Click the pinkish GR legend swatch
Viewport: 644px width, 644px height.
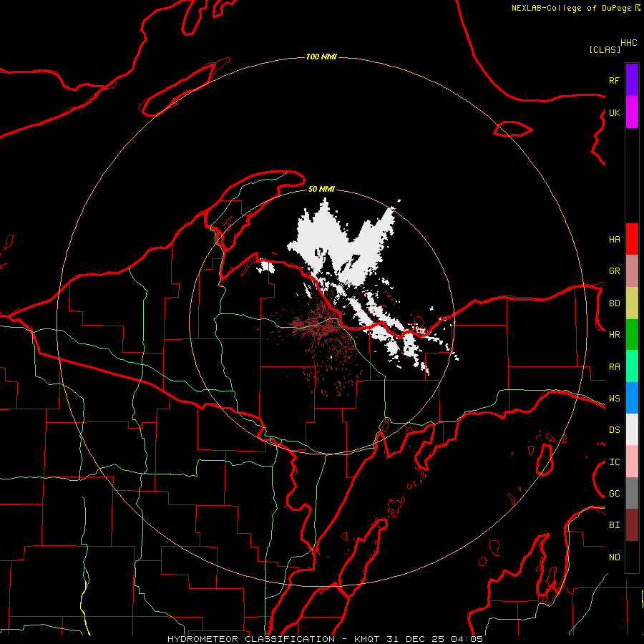click(632, 271)
